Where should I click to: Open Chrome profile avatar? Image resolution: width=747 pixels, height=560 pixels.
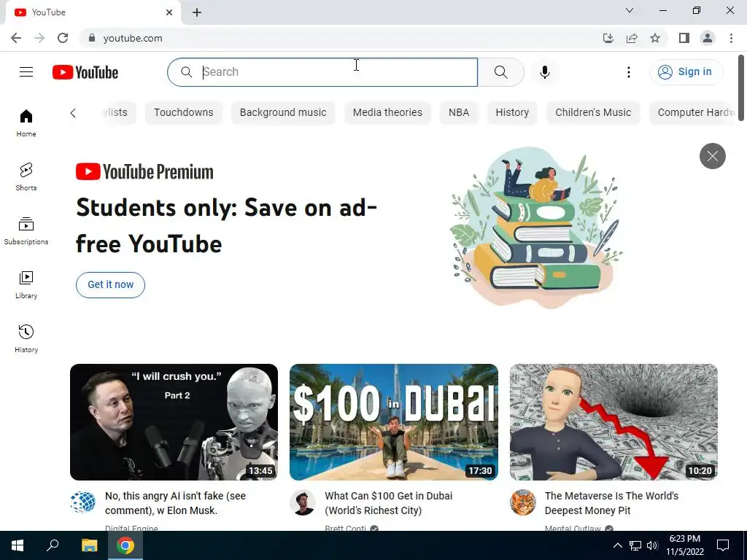pyautogui.click(x=708, y=38)
